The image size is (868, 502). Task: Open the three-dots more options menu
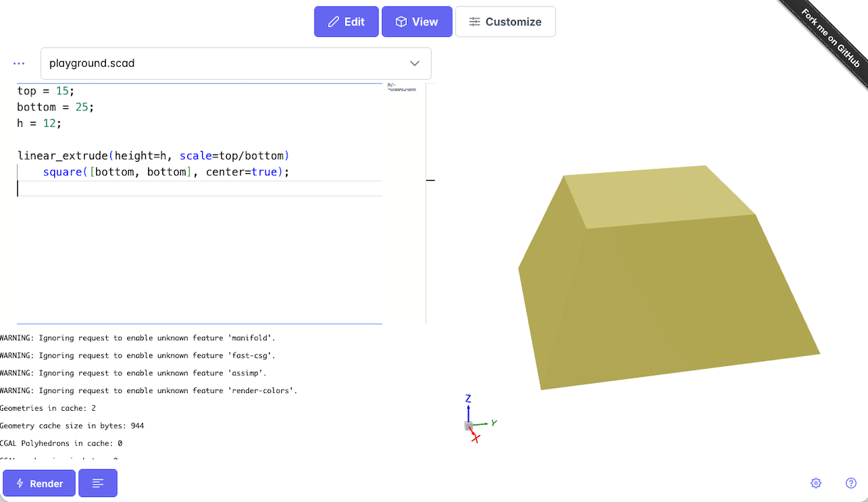tap(19, 63)
